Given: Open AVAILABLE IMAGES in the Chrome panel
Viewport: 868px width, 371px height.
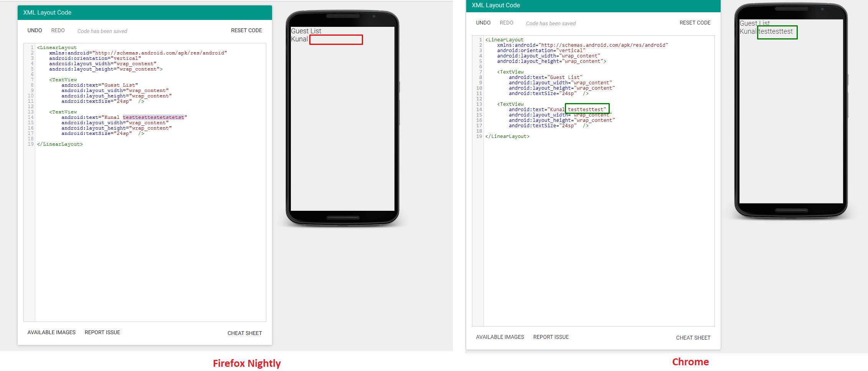Looking at the screenshot, I should pos(500,337).
